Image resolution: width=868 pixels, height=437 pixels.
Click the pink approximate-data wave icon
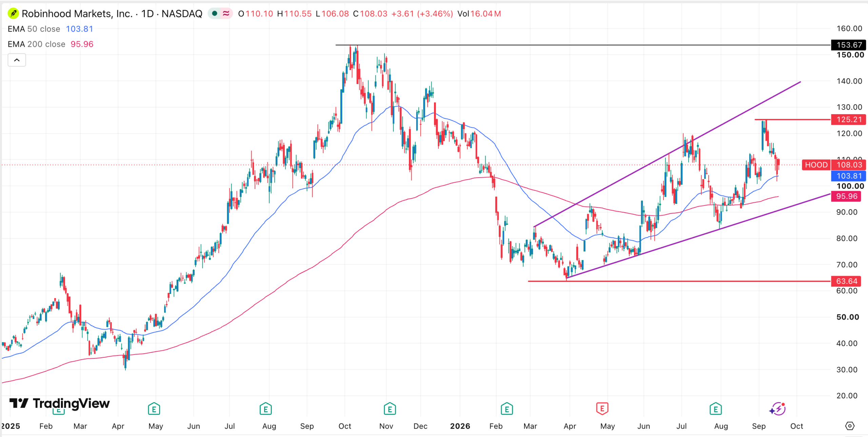pos(226,14)
